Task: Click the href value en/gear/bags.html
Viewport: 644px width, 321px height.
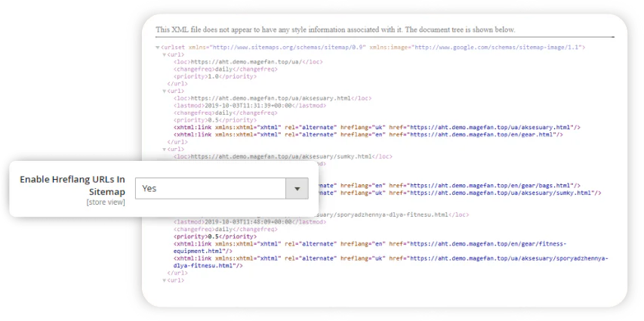Action: [x=489, y=186]
